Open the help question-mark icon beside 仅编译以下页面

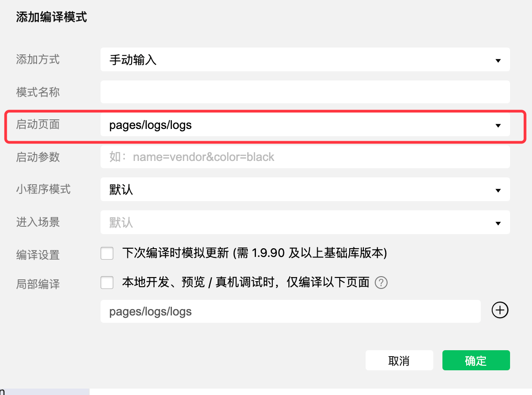click(381, 283)
